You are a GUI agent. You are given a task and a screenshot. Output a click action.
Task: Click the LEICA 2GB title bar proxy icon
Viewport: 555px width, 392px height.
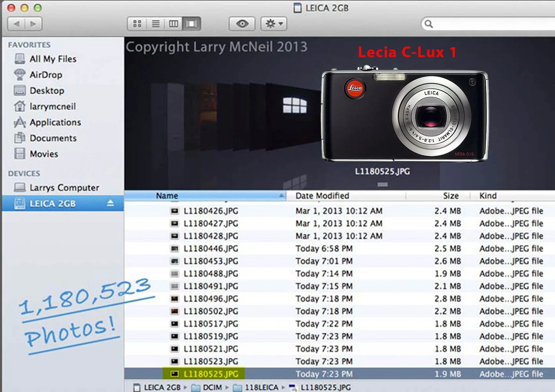coord(297,8)
